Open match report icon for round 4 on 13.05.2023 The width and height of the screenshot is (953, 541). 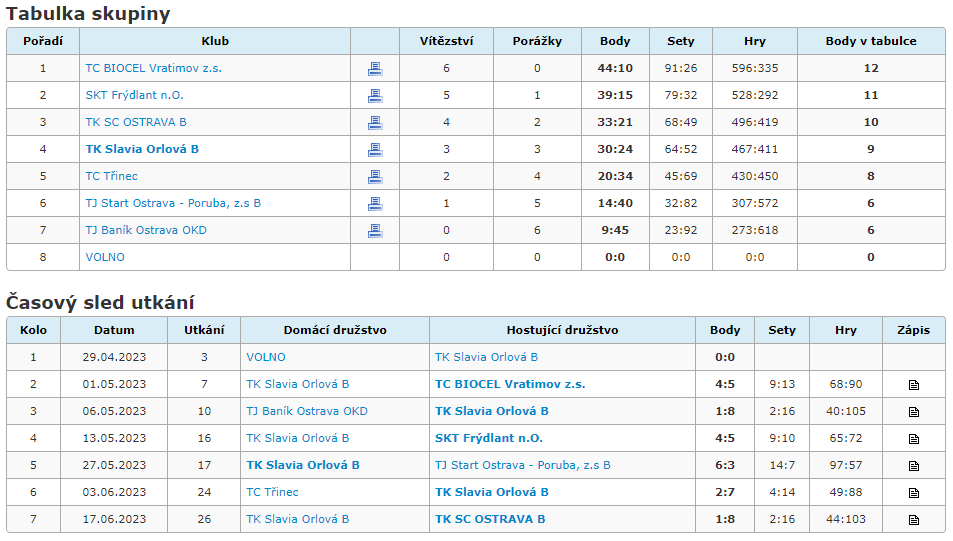(913, 439)
